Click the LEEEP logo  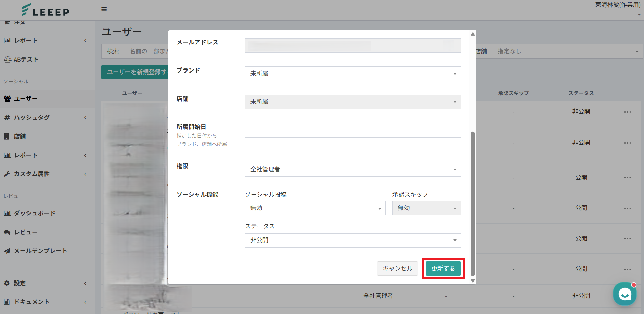45,10
